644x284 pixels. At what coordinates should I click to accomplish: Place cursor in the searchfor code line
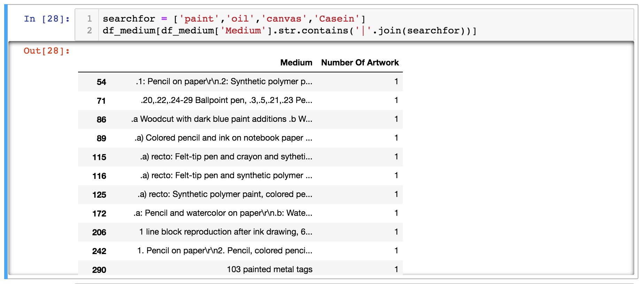pos(233,19)
